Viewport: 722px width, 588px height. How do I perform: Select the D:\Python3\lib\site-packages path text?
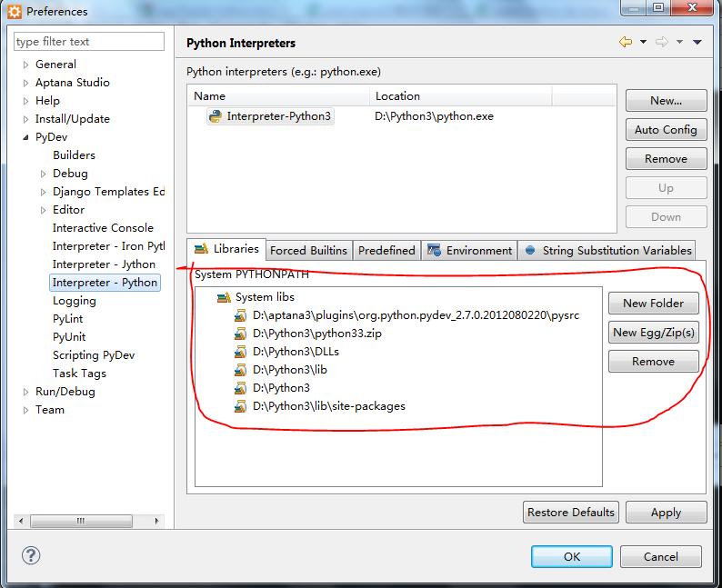click(329, 406)
